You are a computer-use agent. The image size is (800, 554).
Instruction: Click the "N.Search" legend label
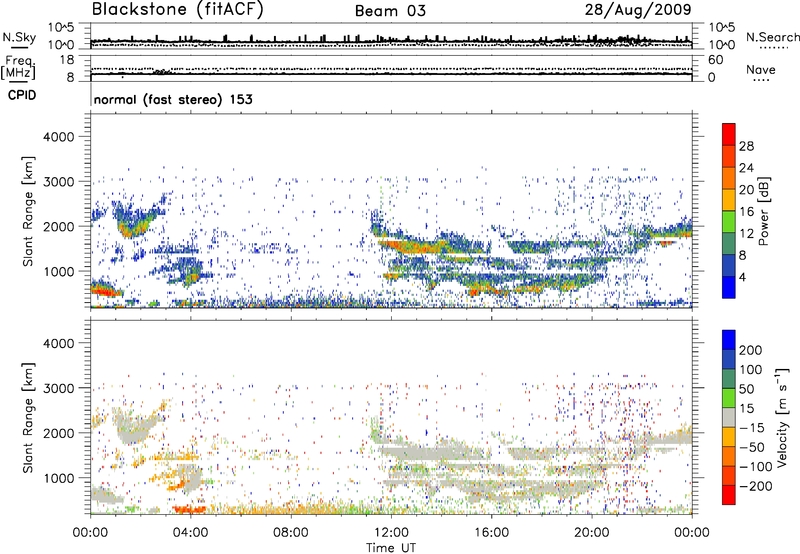click(x=772, y=37)
